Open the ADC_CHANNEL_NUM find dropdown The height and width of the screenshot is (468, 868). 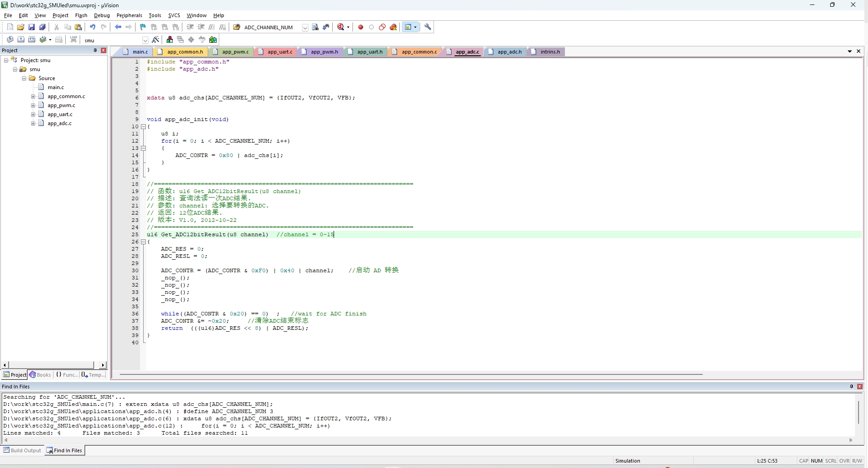click(305, 27)
